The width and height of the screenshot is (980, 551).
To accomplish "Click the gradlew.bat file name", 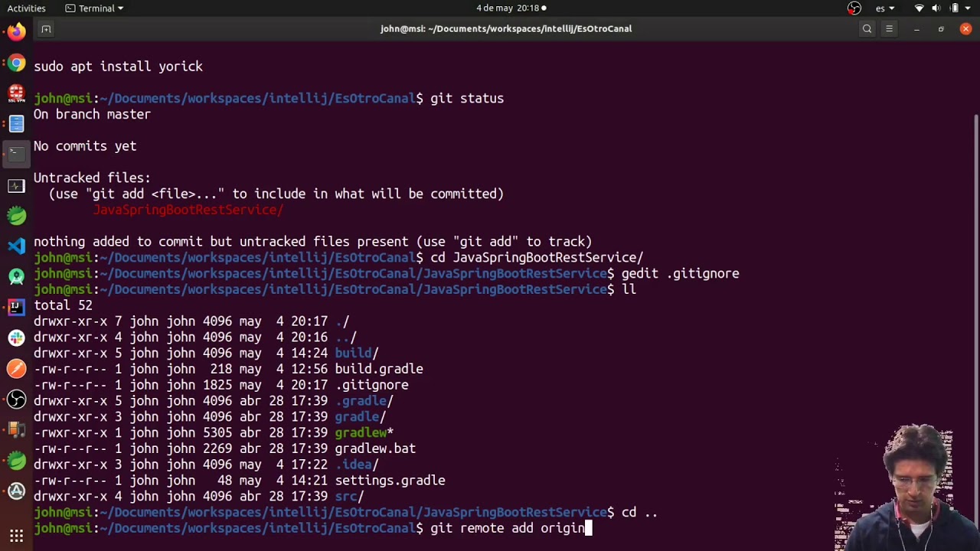I will pyautogui.click(x=375, y=448).
